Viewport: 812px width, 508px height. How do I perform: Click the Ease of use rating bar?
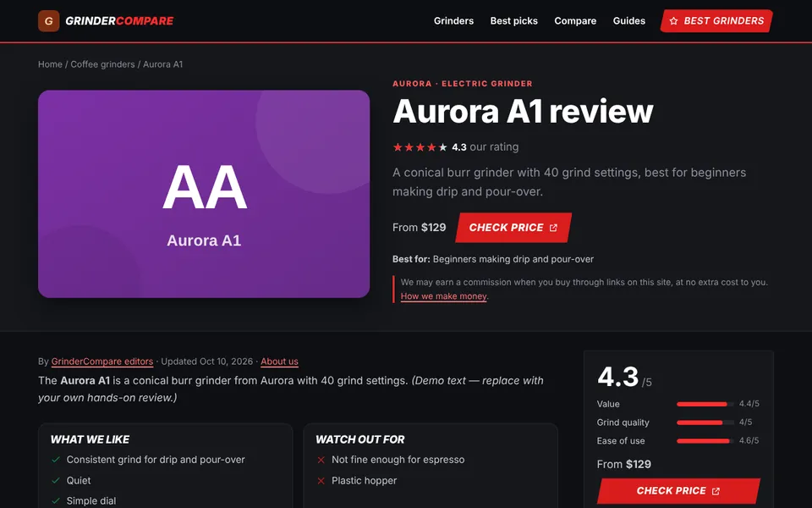[705, 441]
